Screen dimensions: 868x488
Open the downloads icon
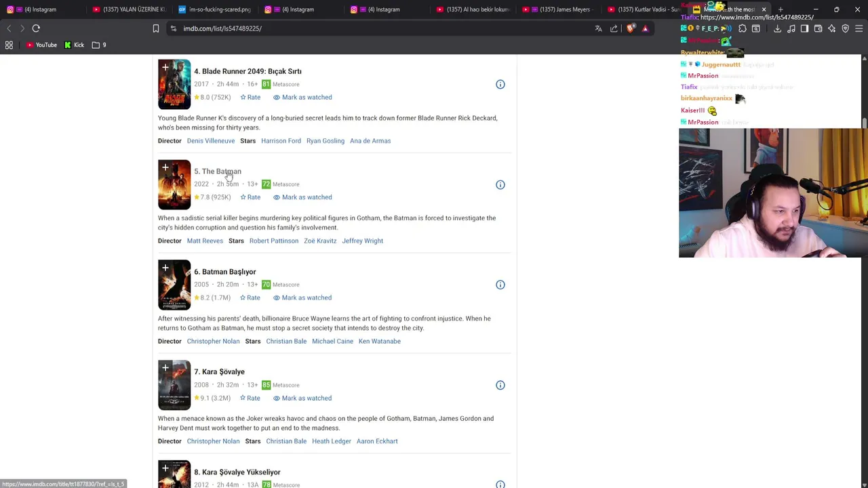tap(777, 28)
